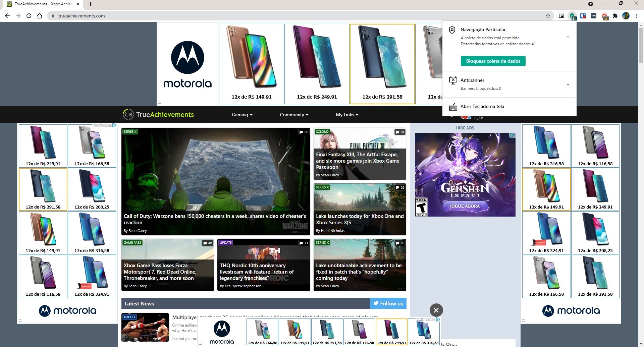The height and width of the screenshot is (347, 644).
Task: Click the HIDE ADS link
Action: [x=465, y=128]
